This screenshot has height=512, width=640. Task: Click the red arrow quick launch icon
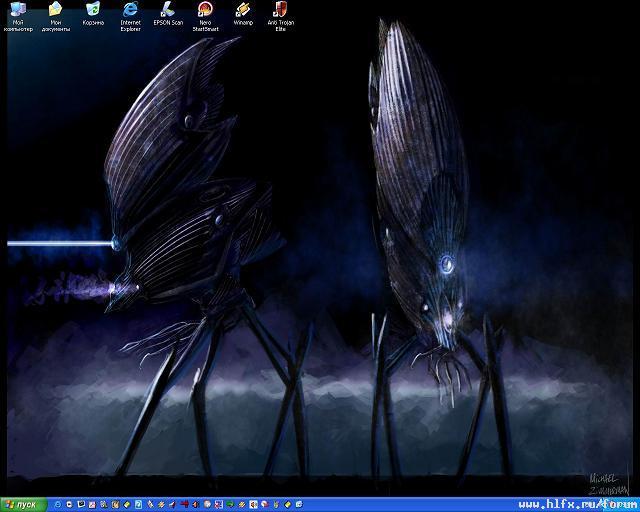pyautogui.click(x=184, y=505)
